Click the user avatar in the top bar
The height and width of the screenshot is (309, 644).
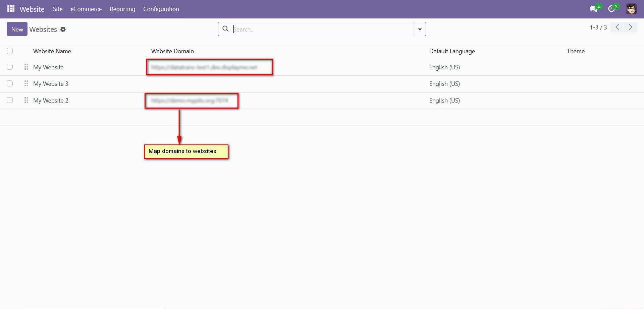tap(632, 9)
